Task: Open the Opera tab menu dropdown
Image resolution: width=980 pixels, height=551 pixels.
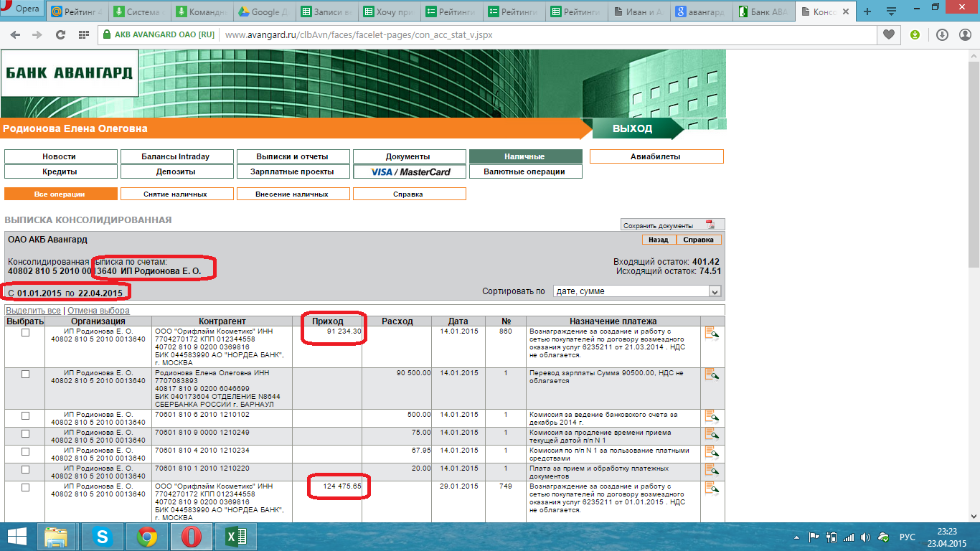Action: [892, 11]
